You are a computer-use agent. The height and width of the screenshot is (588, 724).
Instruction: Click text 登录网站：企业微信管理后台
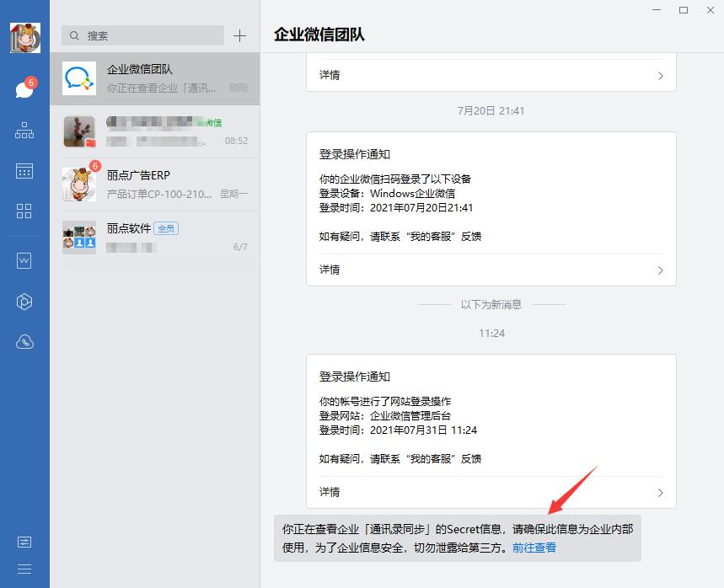385,416
